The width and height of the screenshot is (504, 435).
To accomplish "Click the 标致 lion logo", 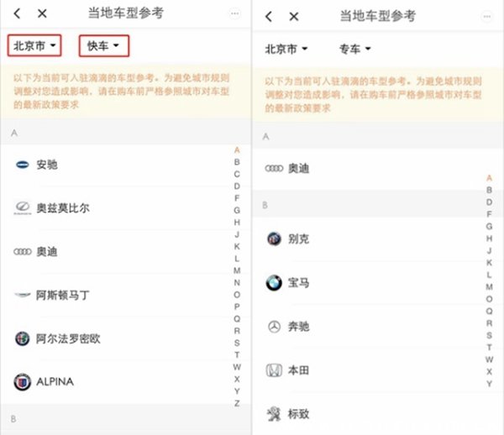I will point(273,414).
